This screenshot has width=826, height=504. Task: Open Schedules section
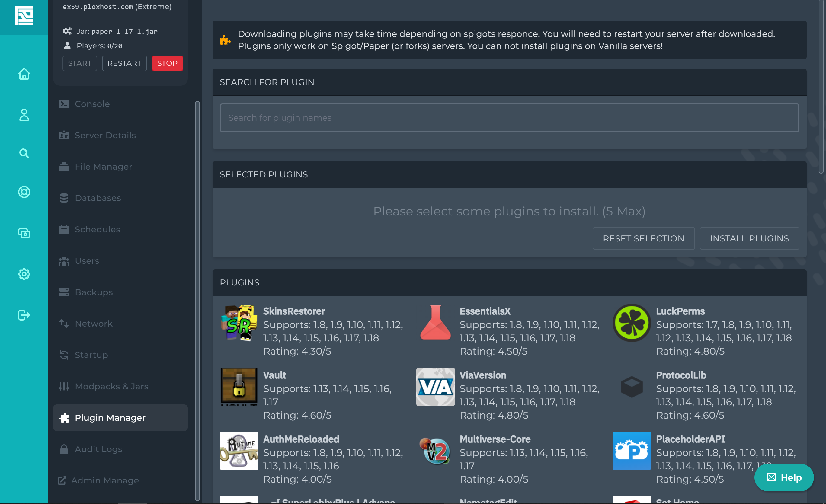pyautogui.click(x=120, y=230)
